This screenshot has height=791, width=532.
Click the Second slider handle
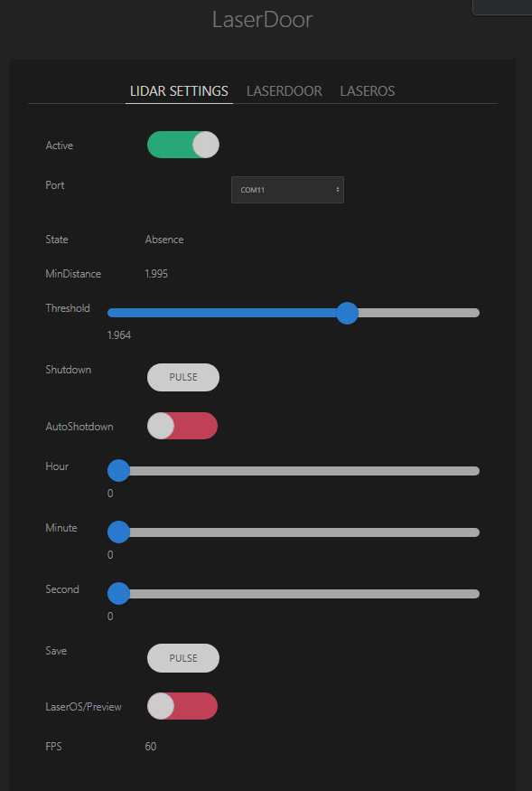119,594
